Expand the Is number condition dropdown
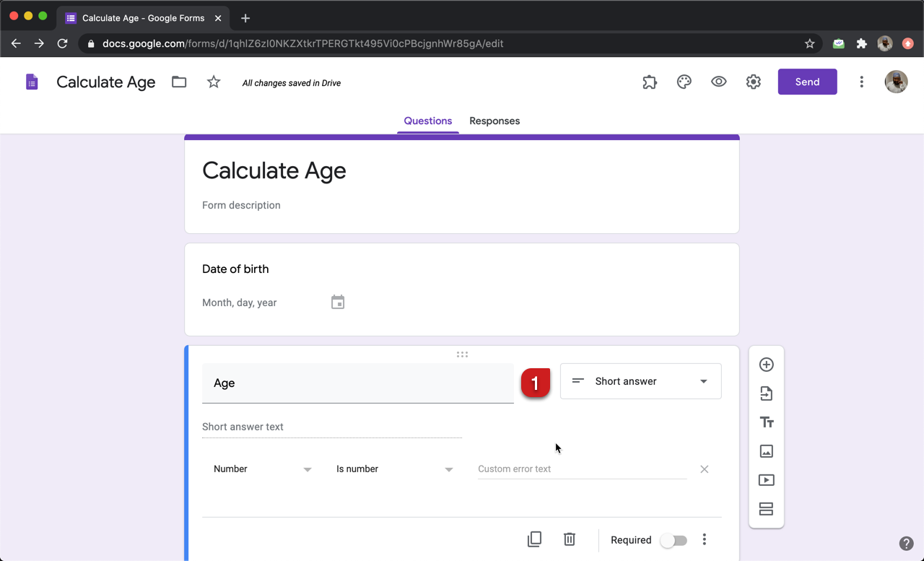The height and width of the screenshot is (561, 924). [x=394, y=469]
